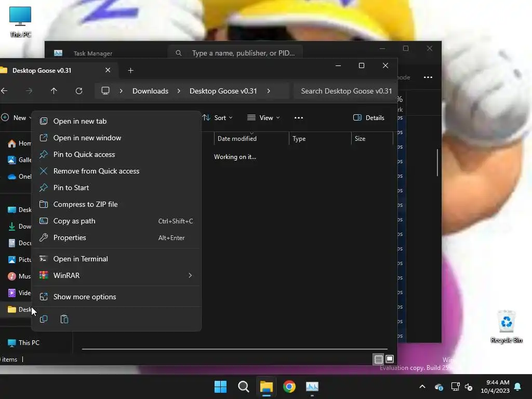Click the muted volume tray icon
The width and height of the screenshot is (532, 399).
coord(469,387)
